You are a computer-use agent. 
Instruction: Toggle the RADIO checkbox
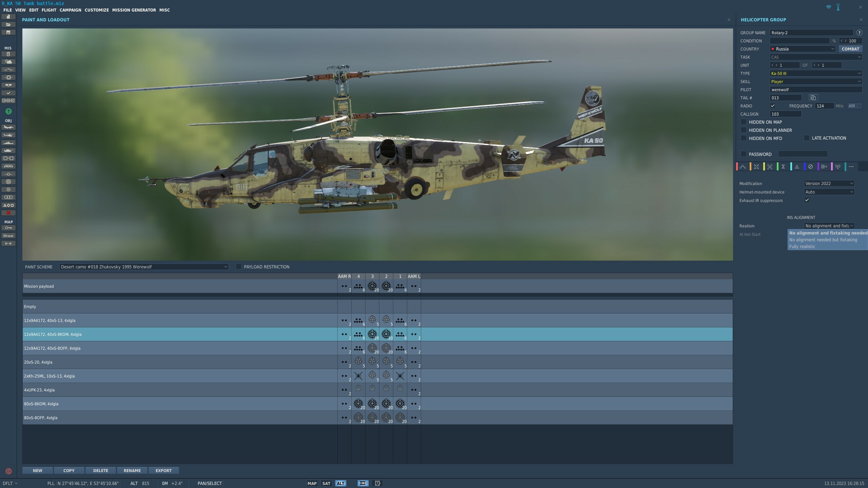pos(773,106)
